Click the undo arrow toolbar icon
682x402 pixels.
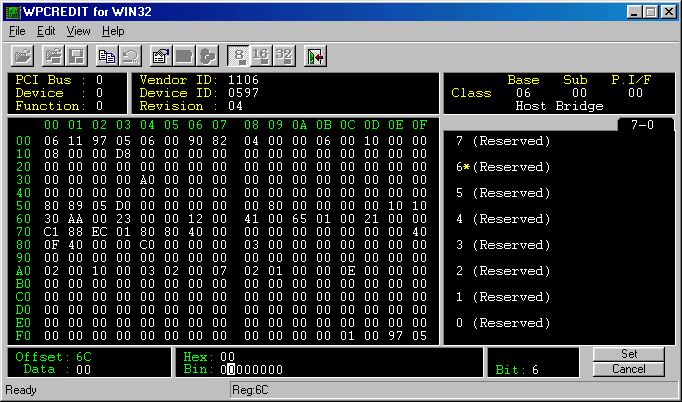coord(130,56)
